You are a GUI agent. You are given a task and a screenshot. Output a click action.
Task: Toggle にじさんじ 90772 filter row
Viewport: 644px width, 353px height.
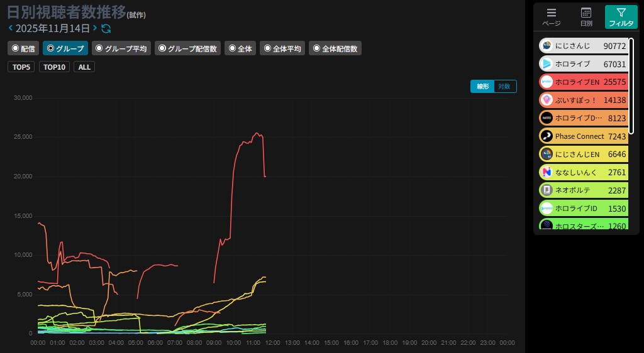click(x=584, y=45)
